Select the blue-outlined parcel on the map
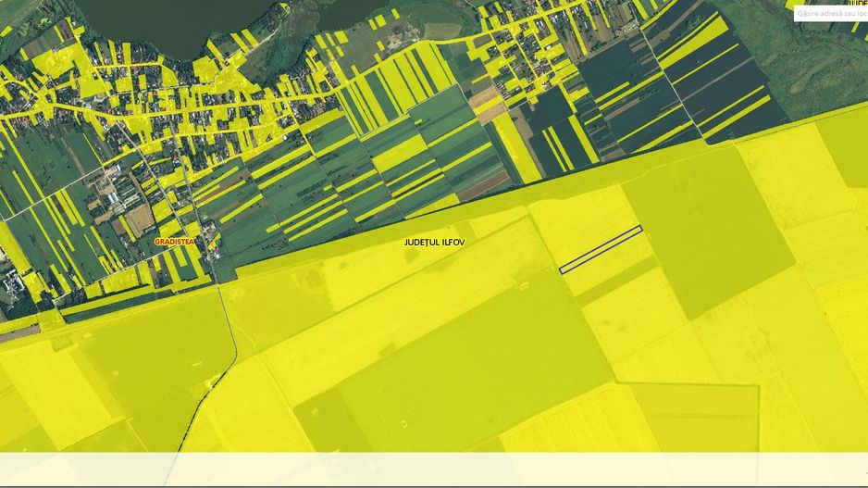Image resolution: width=868 pixels, height=488 pixels. (x=601, y=249)
